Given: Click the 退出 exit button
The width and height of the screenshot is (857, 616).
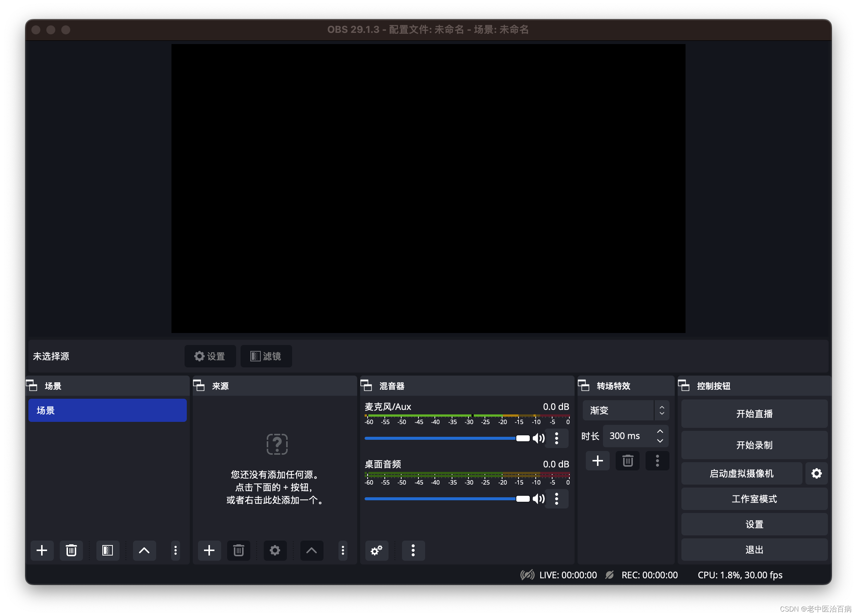Looking at the screenshot, I should (754, 550).
